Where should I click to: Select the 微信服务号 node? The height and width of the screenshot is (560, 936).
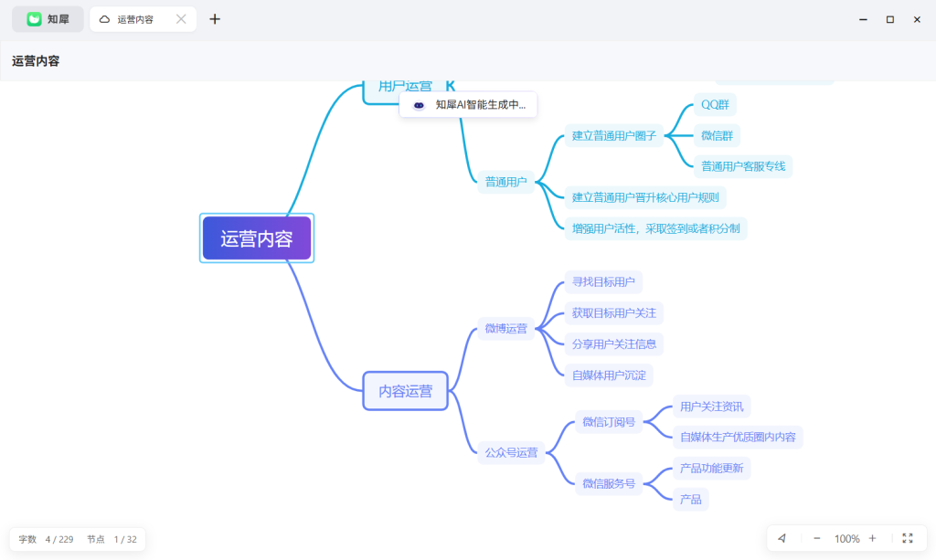pyautogui.click(x=608, y=483)
